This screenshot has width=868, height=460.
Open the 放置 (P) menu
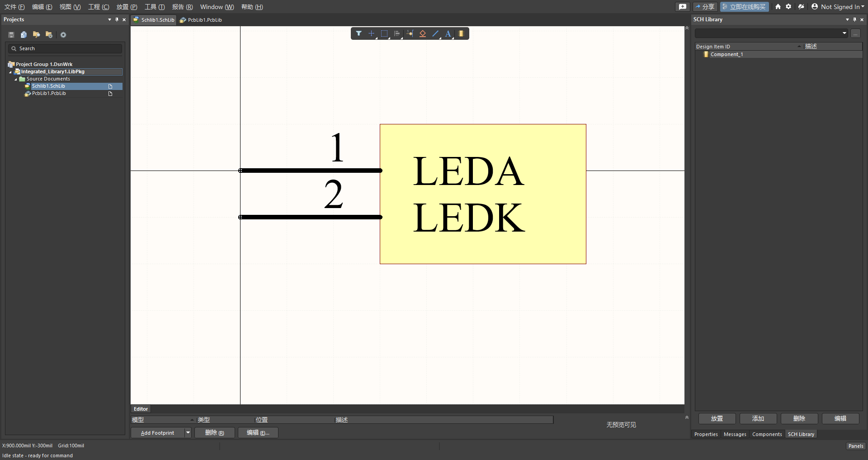pos(127,7)
